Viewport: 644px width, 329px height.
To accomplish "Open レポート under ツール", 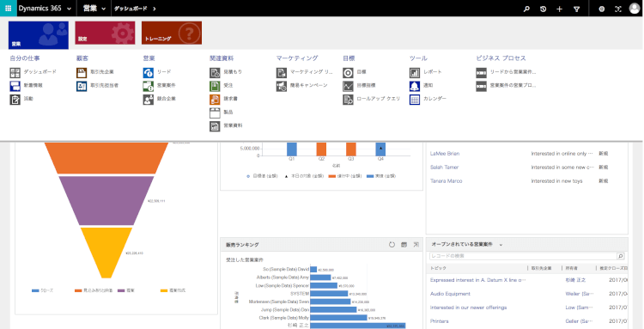I will click(426, 72).
